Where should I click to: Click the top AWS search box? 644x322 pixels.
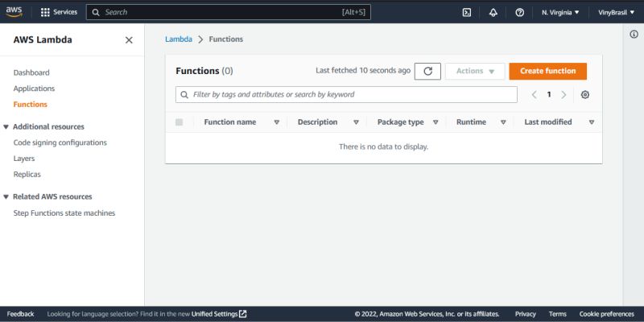(x=229, y=12)
